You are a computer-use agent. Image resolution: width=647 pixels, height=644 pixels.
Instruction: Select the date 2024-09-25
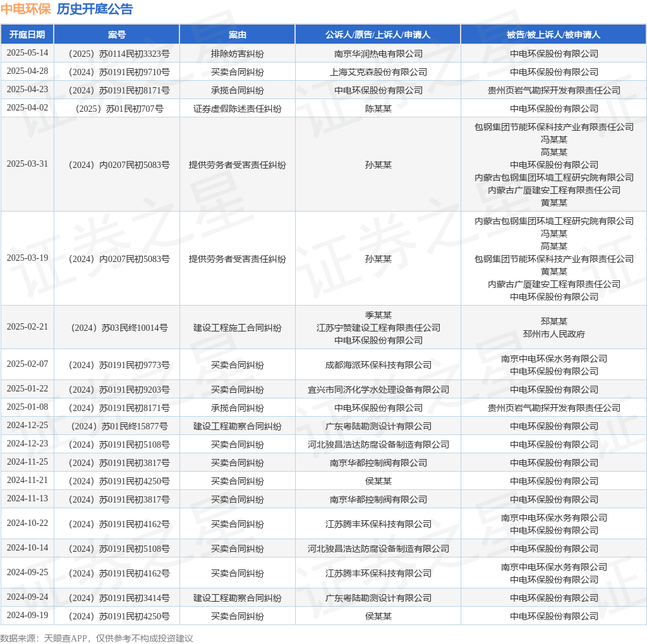[27, 572]
